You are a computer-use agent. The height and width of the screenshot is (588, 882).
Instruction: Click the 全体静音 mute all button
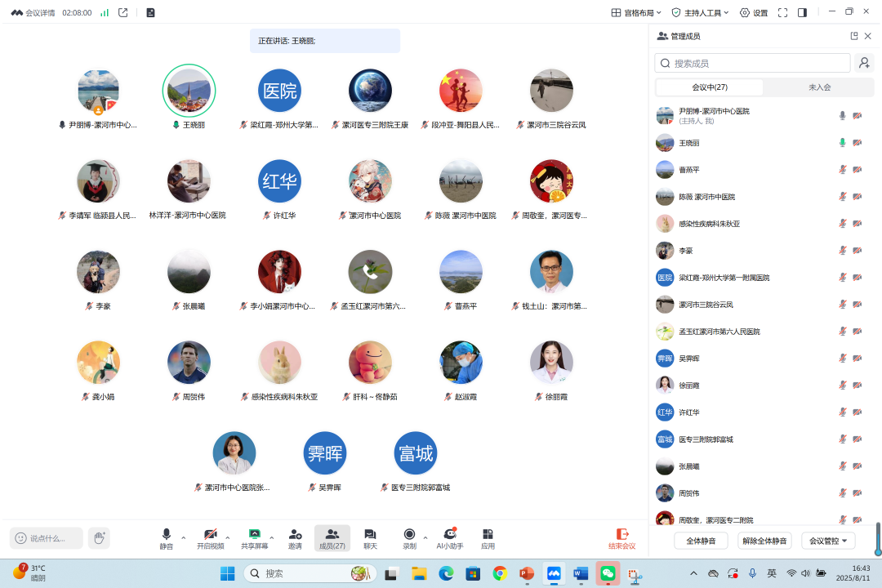[701, 541]
